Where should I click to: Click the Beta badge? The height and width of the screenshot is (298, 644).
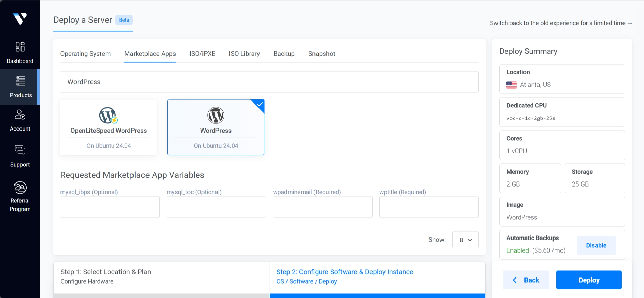pos(124,20)
